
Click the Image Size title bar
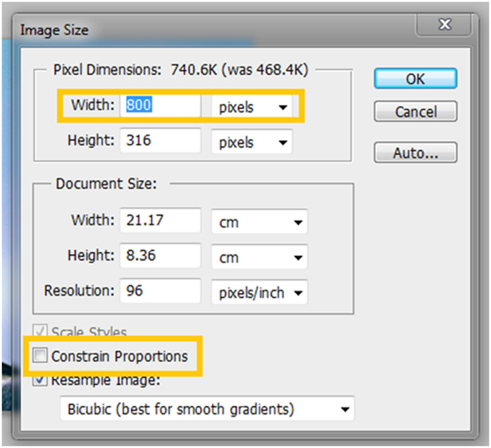(x=201, y=29)
